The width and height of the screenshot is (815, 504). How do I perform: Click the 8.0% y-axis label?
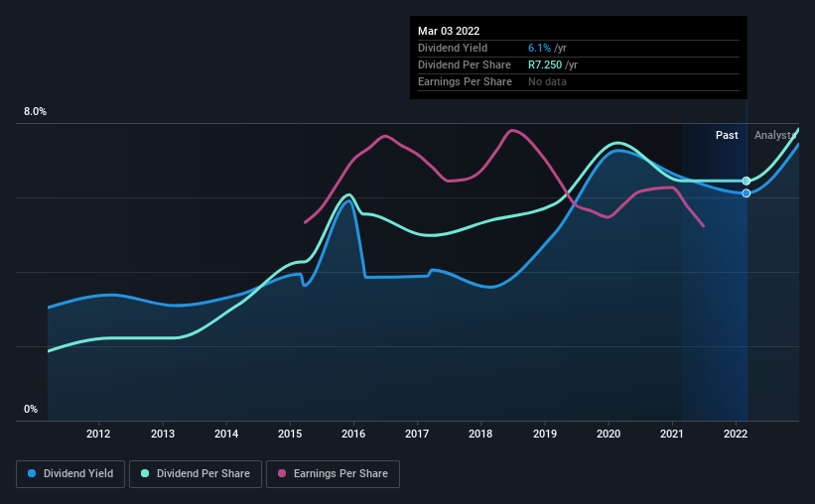pyautogui.click(x=35, y=112)
